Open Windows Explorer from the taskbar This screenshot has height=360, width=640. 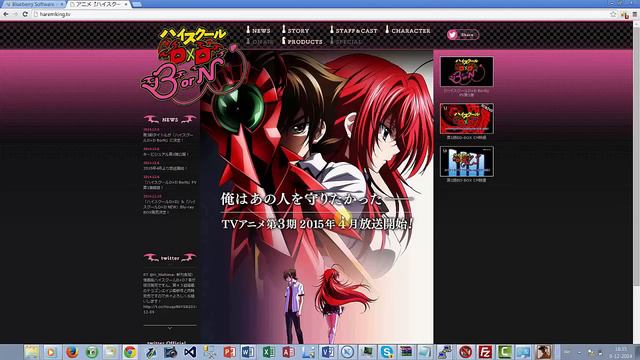[x=32, y=352]
